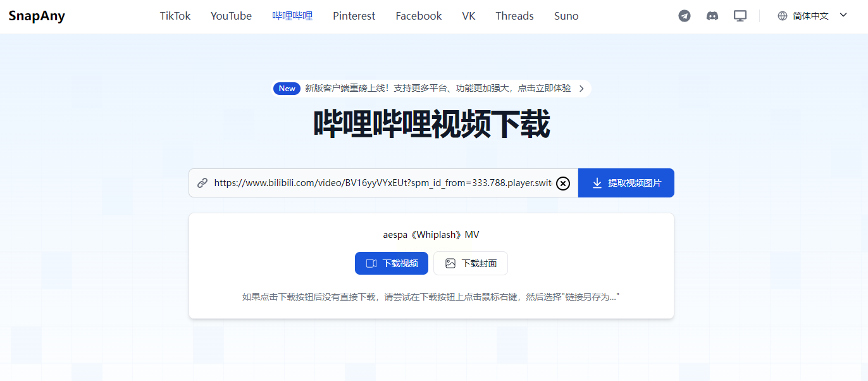Switch to the YouTube tab

[x=231, y=16]
